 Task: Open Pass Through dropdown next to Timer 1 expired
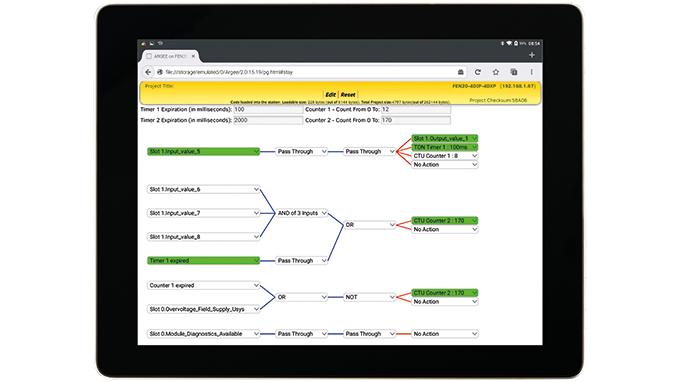(x=301, y=261)
